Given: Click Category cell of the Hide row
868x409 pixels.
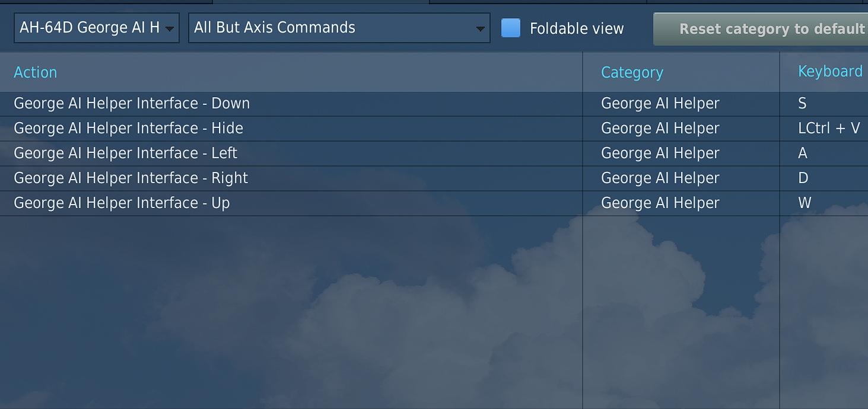Looking at the screenshot, I should (x=681, y=129).
